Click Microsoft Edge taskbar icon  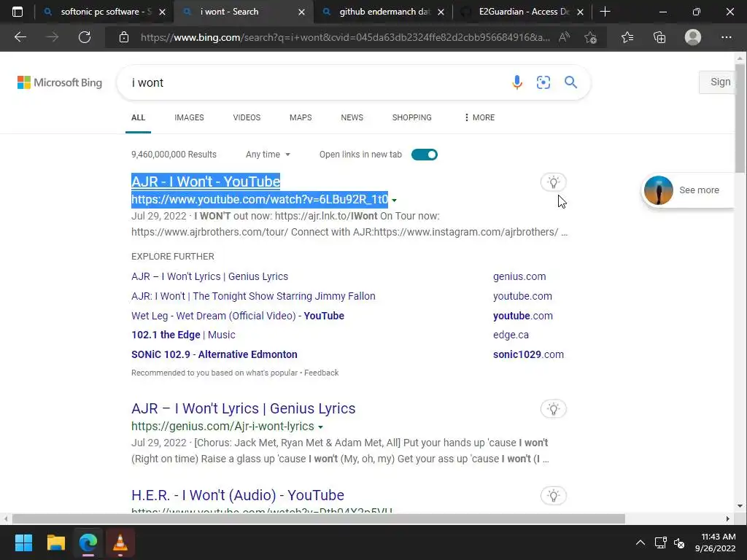click(x=88, y=542)
